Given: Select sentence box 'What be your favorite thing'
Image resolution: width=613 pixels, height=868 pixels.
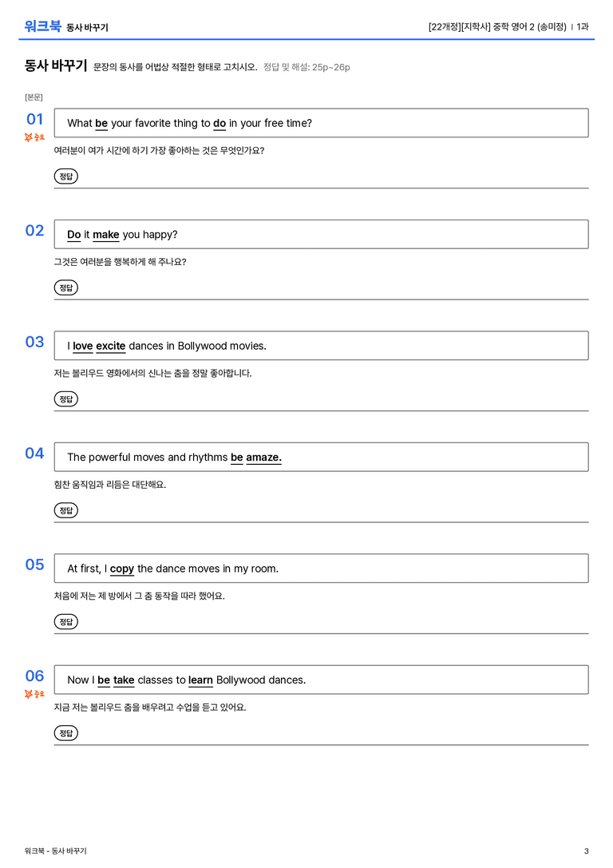Looking at the screenshot, I should click(x=322, y=123).
